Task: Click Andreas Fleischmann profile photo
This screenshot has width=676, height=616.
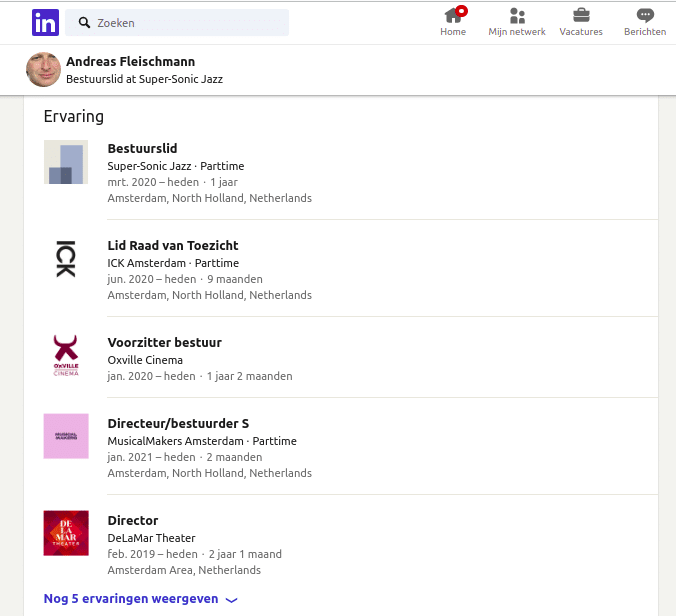Action: tap(43, 69)
